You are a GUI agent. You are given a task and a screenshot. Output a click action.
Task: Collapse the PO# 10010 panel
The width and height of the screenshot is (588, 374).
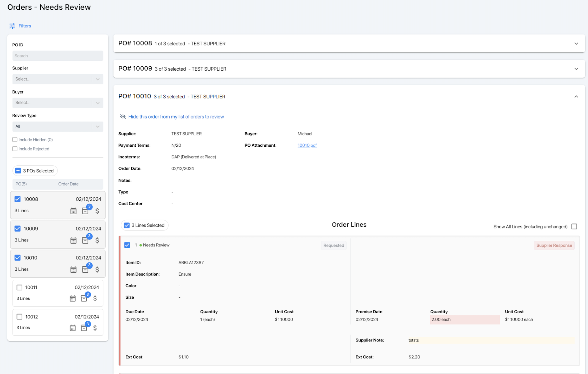(x=576, y=97)
